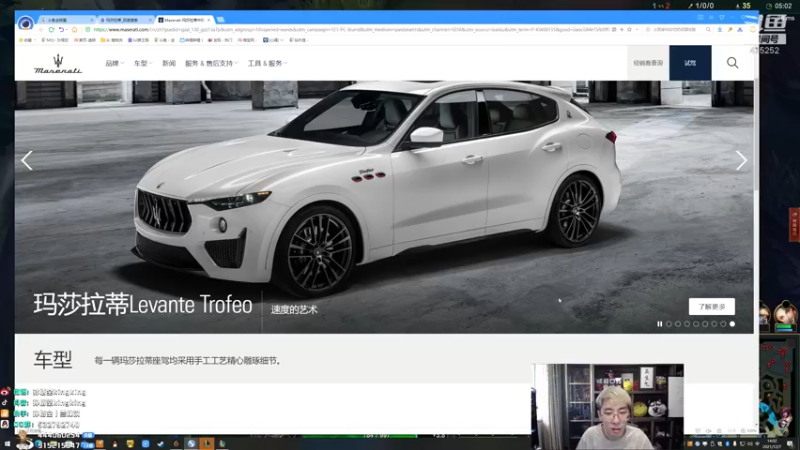Open the 经销商查询 dealer lookup
The height and width of the screenshot is (450, 800).
pos(648,63)
